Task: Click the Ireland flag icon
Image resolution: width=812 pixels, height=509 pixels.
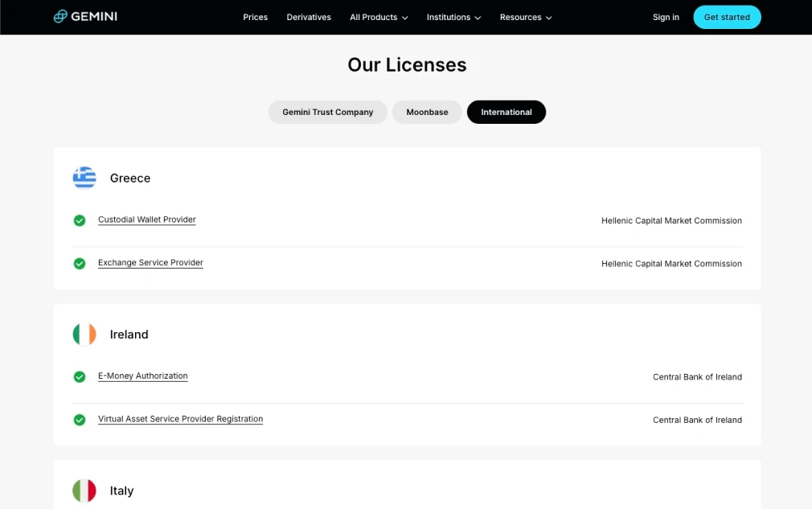Action: pyautogui.click(x=84, y=335)
